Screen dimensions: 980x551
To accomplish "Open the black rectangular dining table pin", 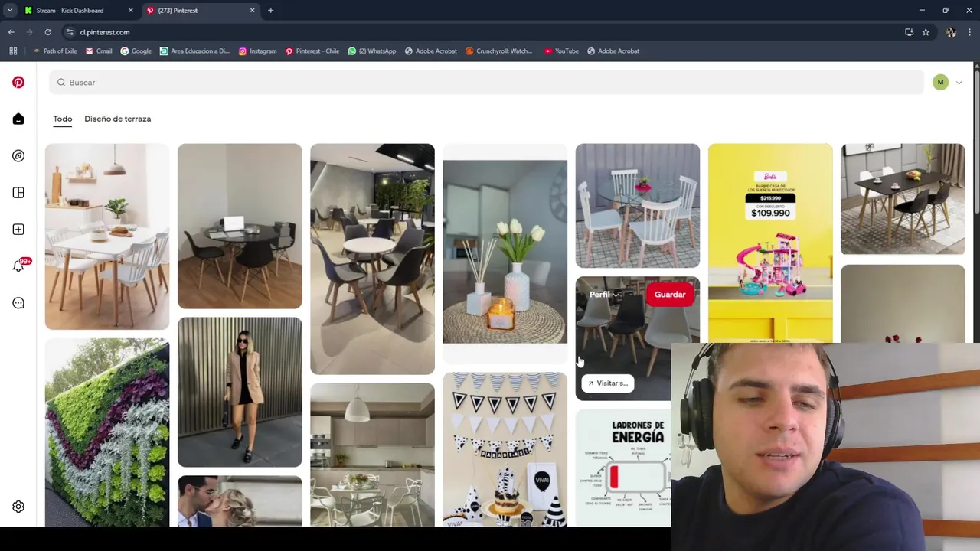I will click(903, 199).
